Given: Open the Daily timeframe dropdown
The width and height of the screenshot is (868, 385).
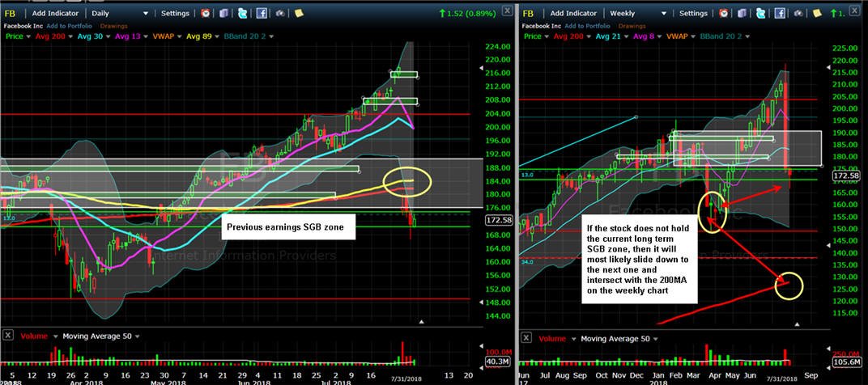Looking at the screenshot, I should [x=120, y=13].
